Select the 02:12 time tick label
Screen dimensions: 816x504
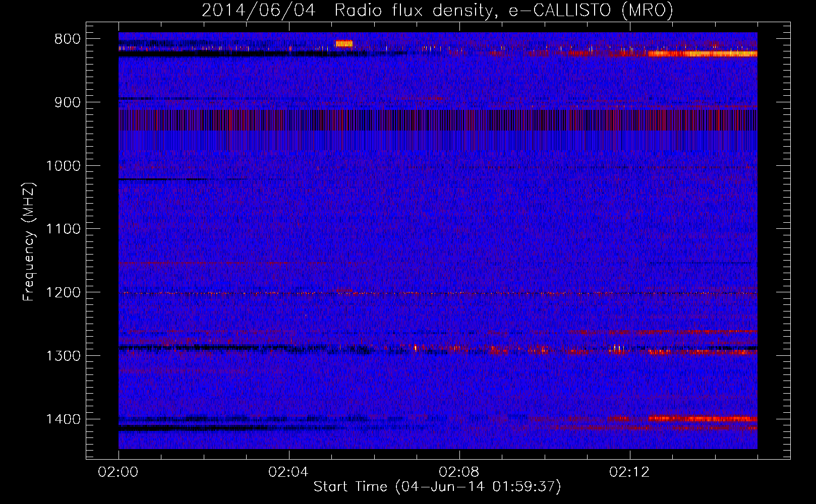(x=629, y=472)
